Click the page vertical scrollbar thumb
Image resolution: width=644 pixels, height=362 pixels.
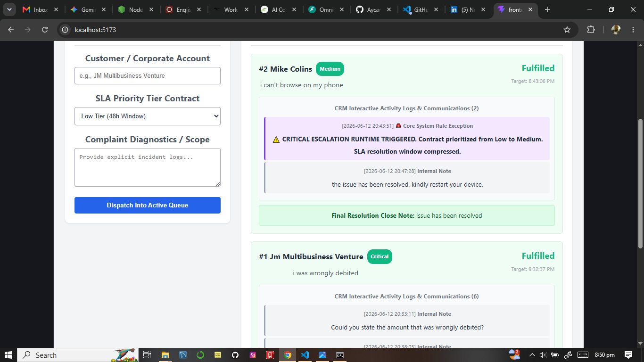tap(640, 183)
